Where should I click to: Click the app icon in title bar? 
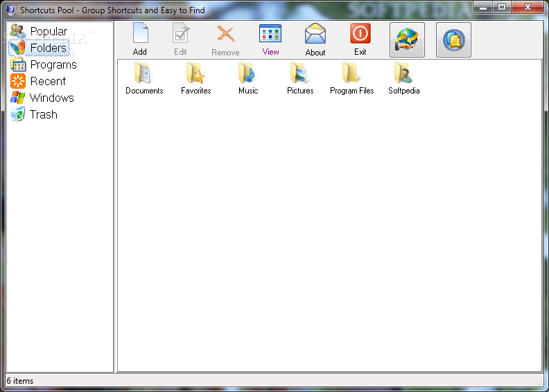click(10, 10)
